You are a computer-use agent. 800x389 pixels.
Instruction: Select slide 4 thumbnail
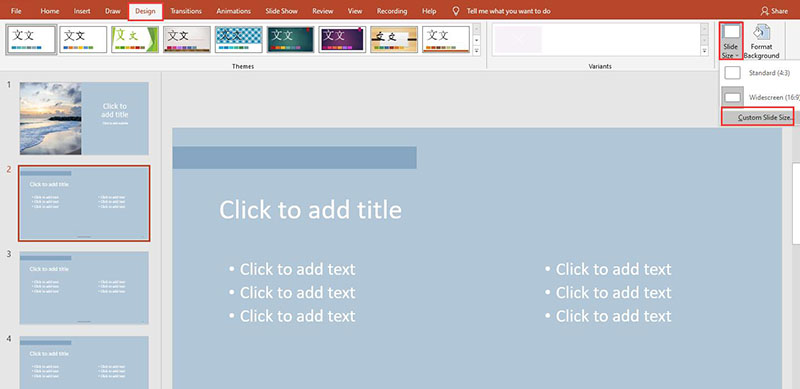(x=84, y=362)
